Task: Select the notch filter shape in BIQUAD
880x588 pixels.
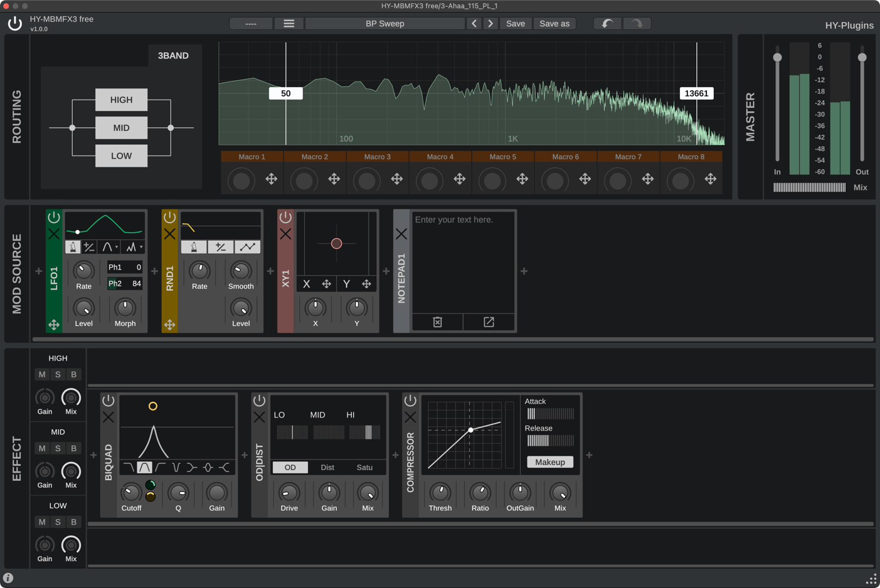Action: coord(176,468)
